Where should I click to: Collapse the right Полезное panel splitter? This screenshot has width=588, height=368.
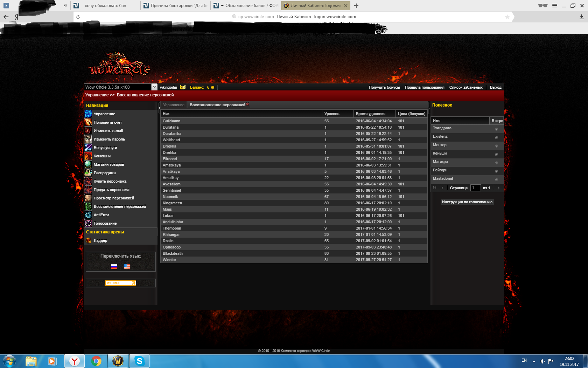tap(429, 108)
